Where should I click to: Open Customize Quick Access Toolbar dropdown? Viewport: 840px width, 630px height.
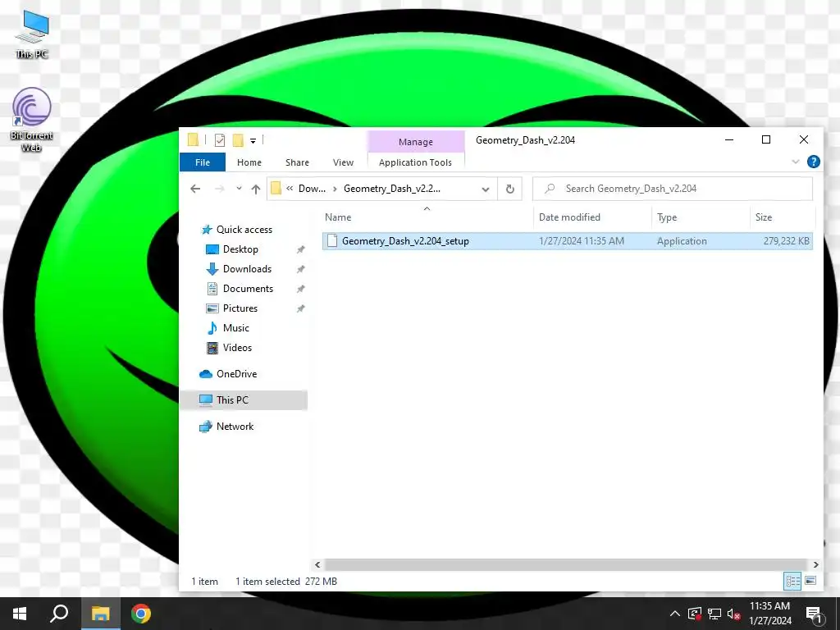pos(253,141)
